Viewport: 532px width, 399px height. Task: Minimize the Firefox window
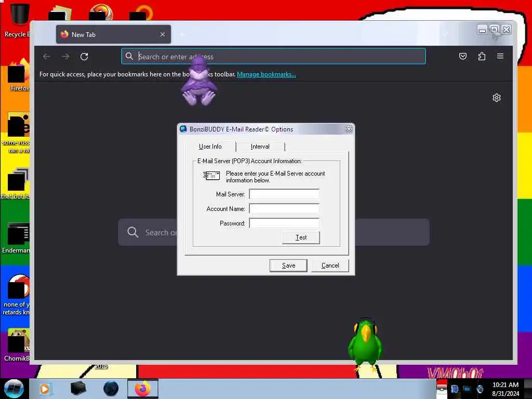pyautogui.click(x=482, y=30)
